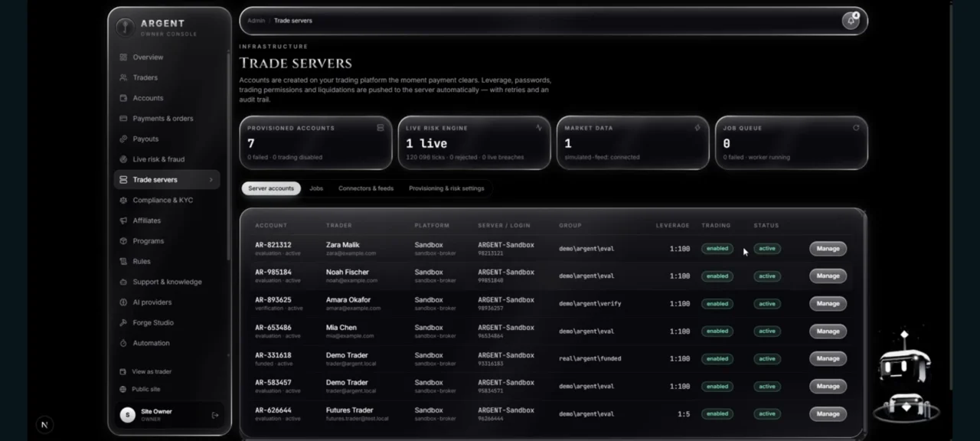The height and width of the screenshot is (441, 980).
Task: Click the Affiliates megaphone icon
Action: tap(123, 220)
